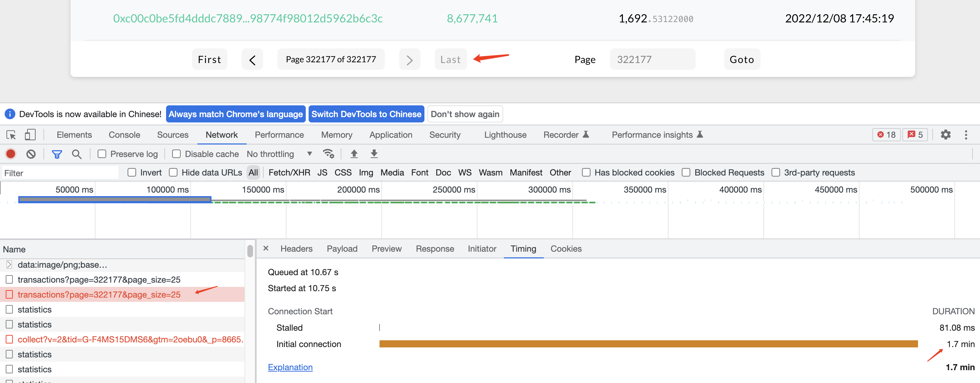Open the network filter bar icon
Screen dimensions: 980x383
point(57,154)
